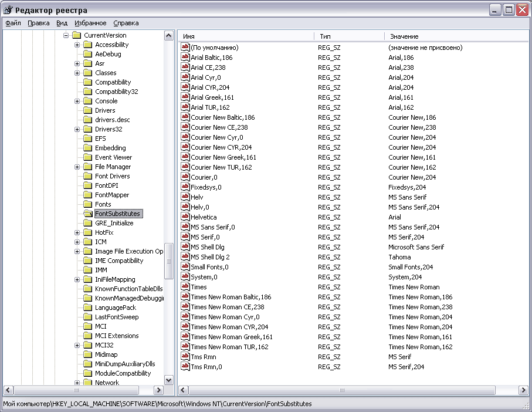This screenshot has width=532, height=412.
Task: Click the Midimap folder icon
Action: (88, 354)
